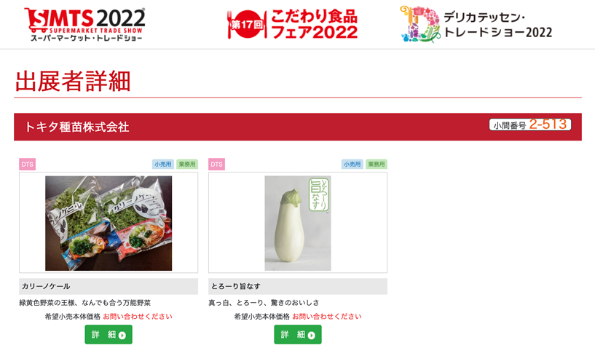Click お問い合わせください under カリーノケール
Image resolution: width=595 pixels, height=364 pixels.
[x=138, y=316]
